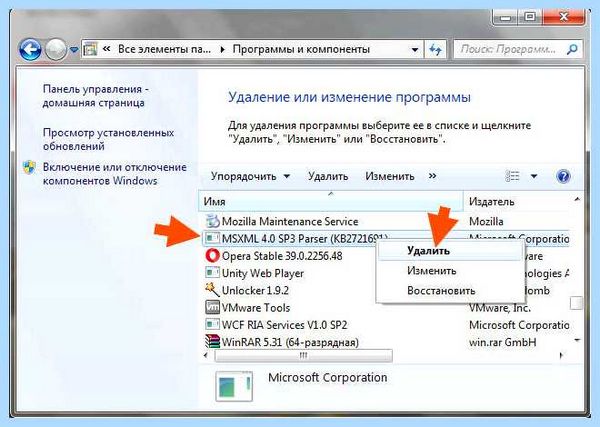
Task: Click the Control Panel icon in address bar
Action: [90, 49]
